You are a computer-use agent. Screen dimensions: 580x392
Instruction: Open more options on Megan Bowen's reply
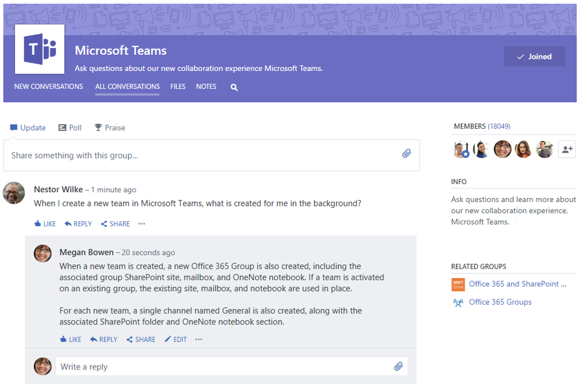coord(199,339)
